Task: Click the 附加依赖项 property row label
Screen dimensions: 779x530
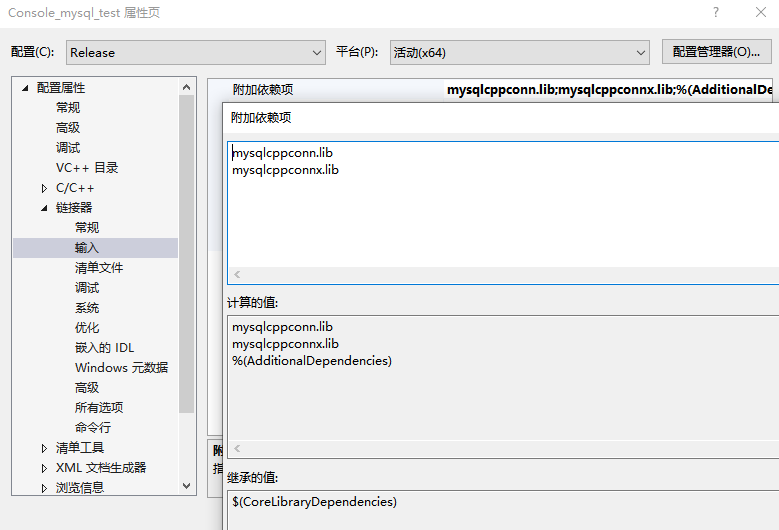Action: [x=263, y=90]
